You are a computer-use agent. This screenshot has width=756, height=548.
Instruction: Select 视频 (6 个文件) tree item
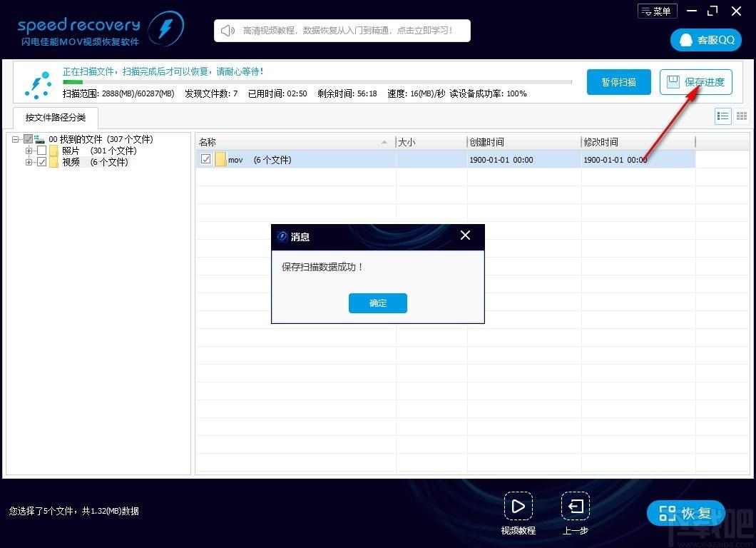point(95,162)
